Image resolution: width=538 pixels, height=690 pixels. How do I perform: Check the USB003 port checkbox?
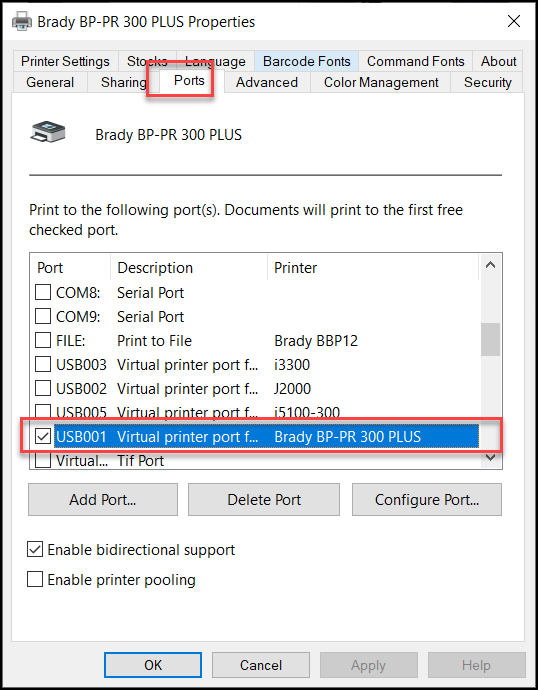[x=43, y=364]
